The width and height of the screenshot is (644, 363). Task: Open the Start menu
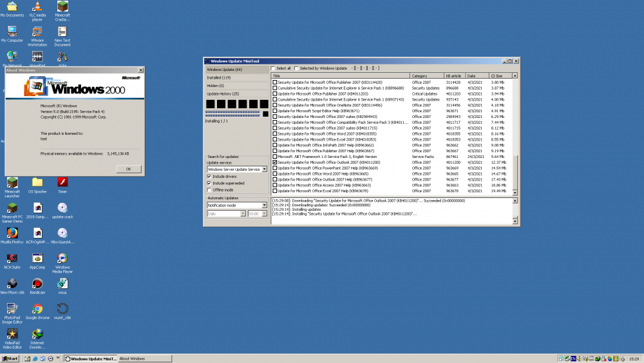pyautogui.click(x=10, y=358)
